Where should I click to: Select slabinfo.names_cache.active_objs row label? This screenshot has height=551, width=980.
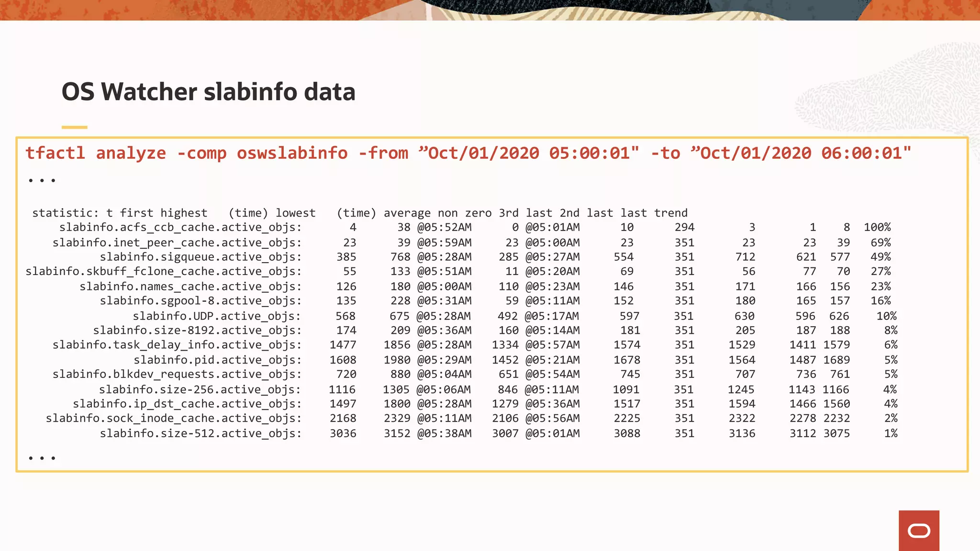(x=190, y=287)
